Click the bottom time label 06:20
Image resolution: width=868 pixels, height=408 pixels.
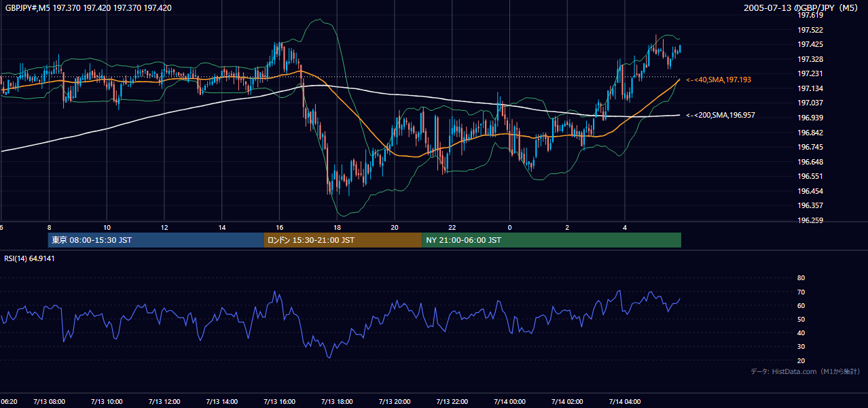(8, 401)
